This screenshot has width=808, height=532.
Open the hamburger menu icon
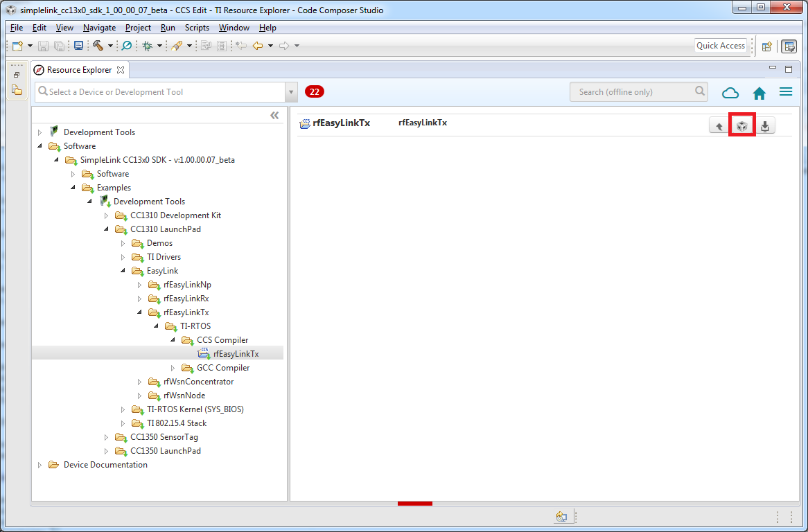pos(785,92)
